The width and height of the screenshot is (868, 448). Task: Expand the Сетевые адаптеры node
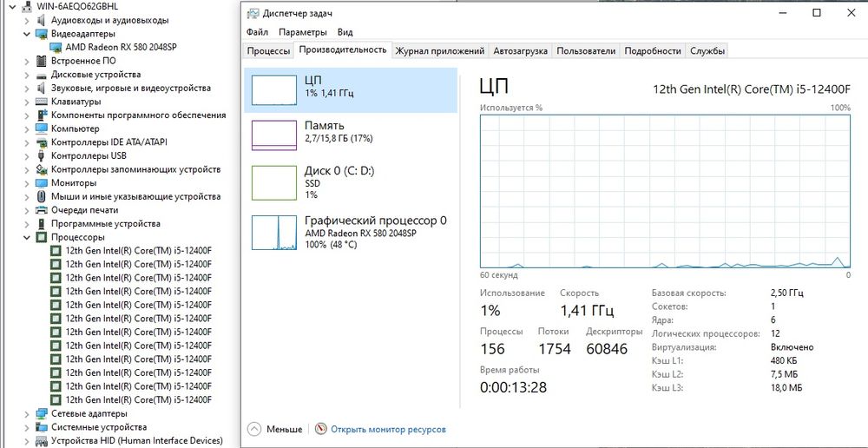pyautogui.click(x=27, y=413)
